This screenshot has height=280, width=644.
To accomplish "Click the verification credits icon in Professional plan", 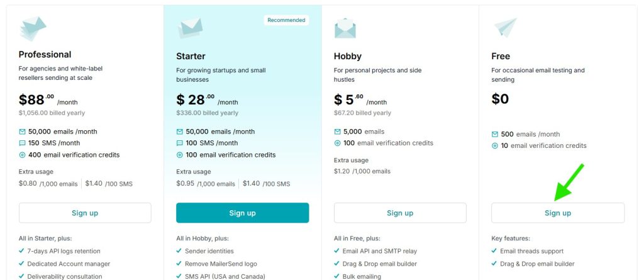I will point(23,155).
